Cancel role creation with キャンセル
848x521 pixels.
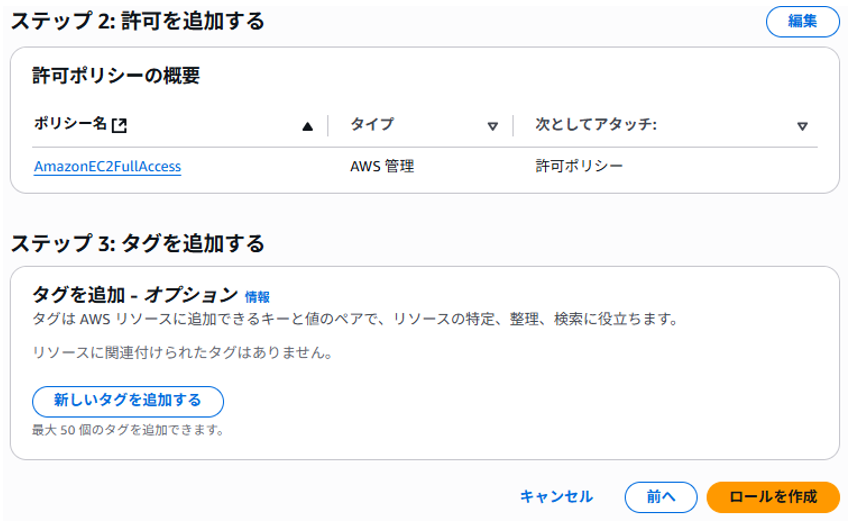pos(556,496)
